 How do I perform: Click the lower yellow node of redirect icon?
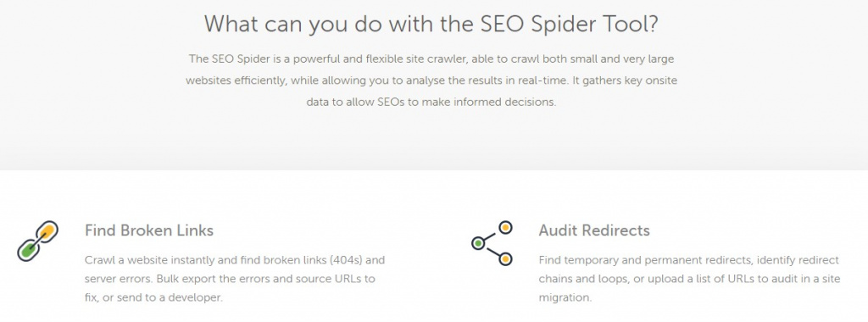(x=505, y=259)
